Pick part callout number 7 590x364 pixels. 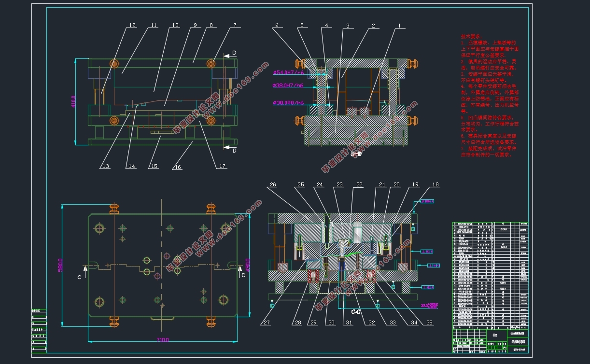(x=235, y=25)
